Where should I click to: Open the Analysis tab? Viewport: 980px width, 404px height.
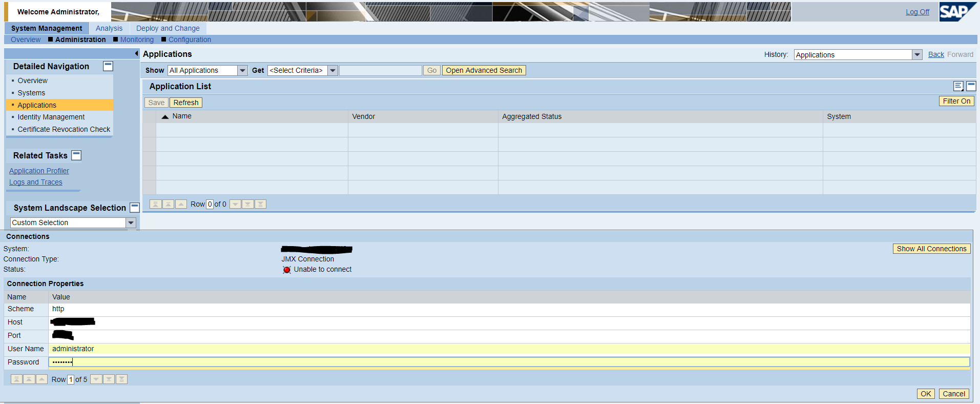[x=109, y=28]
